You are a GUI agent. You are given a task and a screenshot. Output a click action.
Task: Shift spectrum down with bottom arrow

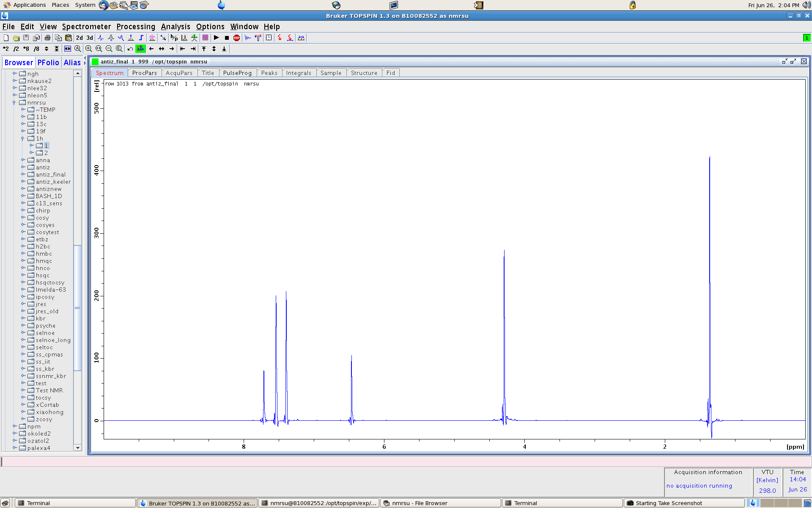click(x=224, y=49)
